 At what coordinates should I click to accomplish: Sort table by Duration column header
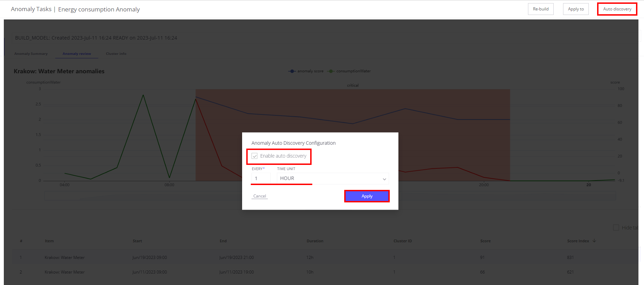tap(315, 241)
